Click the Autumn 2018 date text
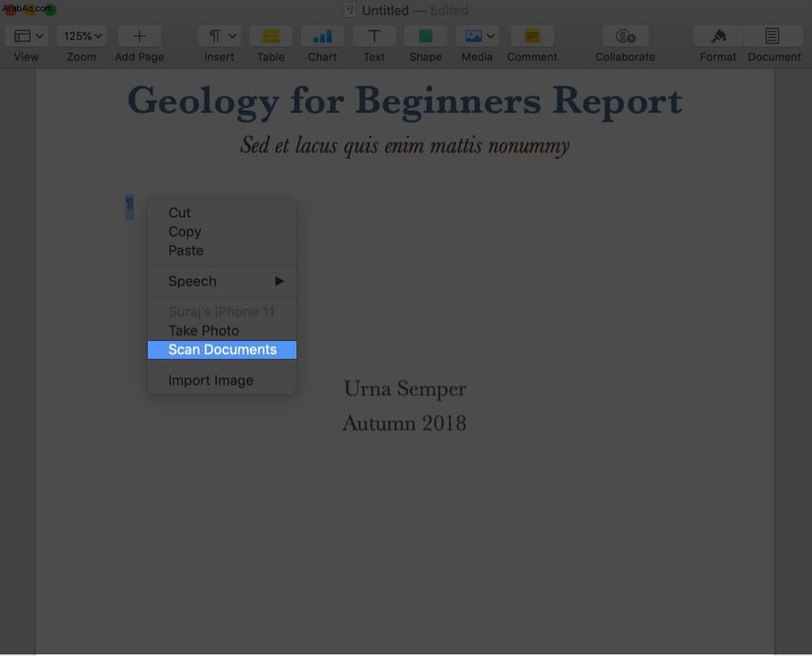 coord(404,423)
